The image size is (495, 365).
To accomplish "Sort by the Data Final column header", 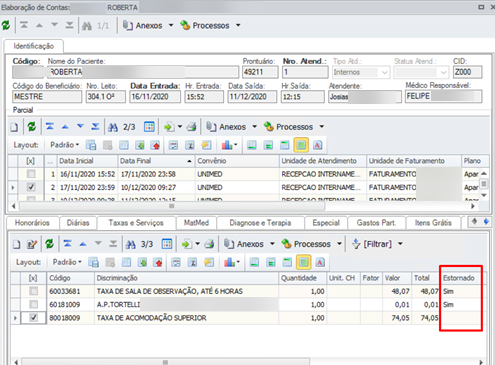I will point(156,161).
